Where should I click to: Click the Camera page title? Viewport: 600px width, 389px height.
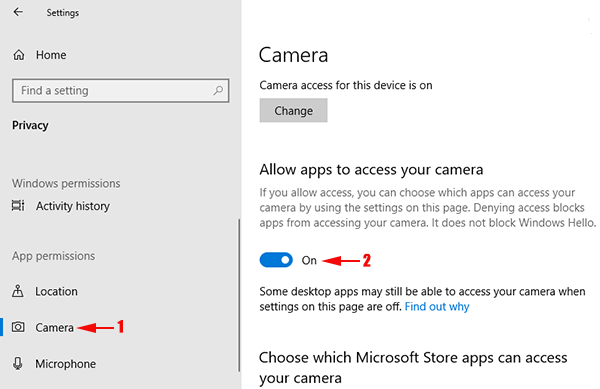click(293, 55)
